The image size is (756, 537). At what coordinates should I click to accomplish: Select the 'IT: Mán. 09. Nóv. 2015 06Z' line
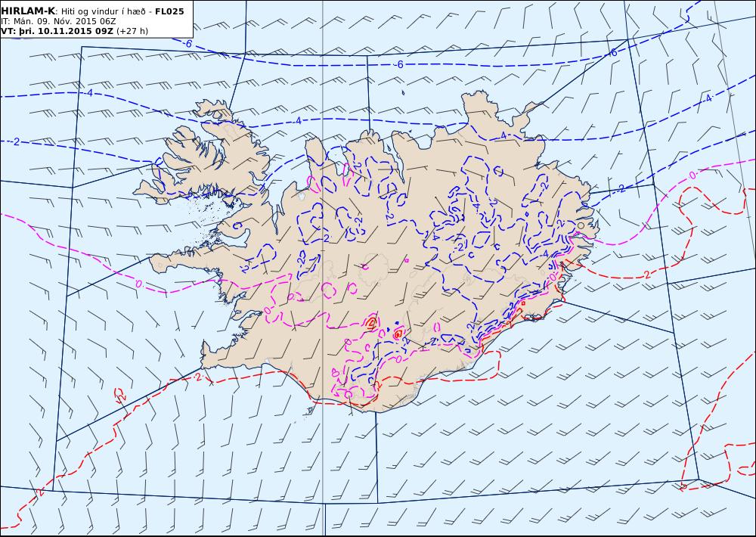[58, 21]
